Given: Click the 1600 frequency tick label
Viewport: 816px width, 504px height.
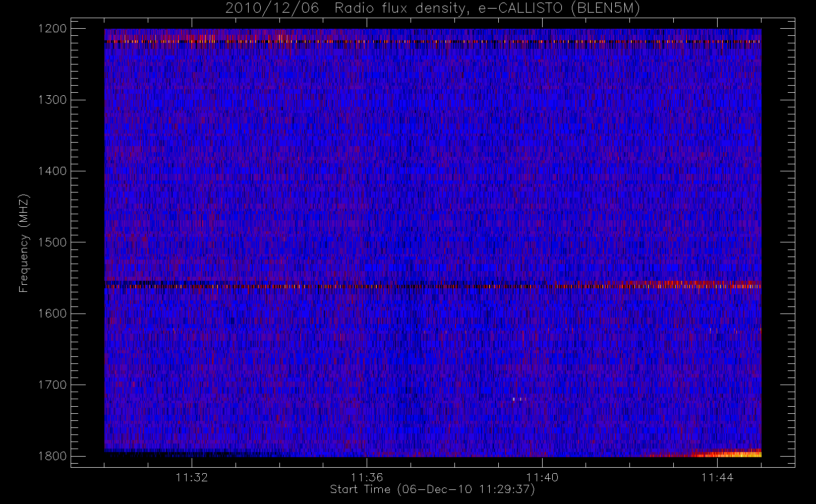Looking at the screenshot, I should point(53,313).
